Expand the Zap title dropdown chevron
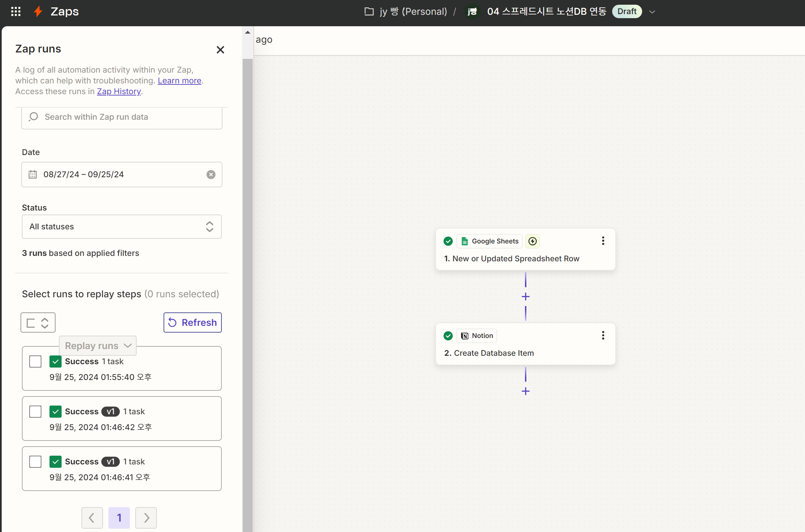 click(652, 11)
